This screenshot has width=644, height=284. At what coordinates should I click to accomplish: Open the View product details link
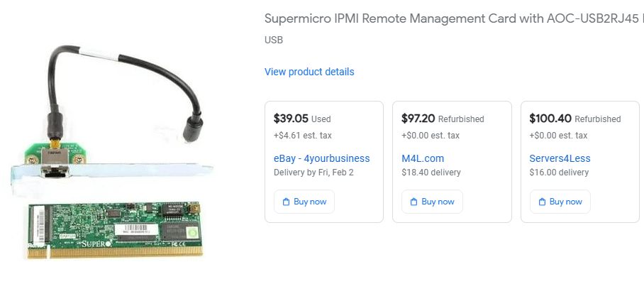pyautogui.click(x=309, y=72)
